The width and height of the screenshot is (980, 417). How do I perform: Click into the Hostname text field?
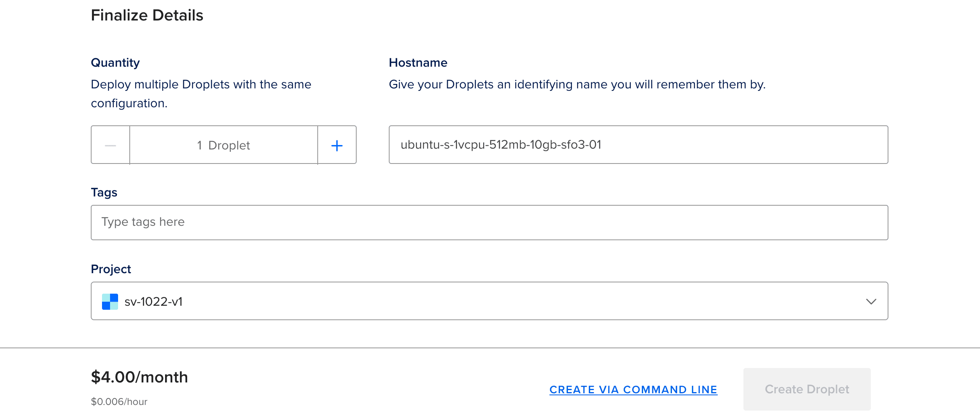coord(638,145)
